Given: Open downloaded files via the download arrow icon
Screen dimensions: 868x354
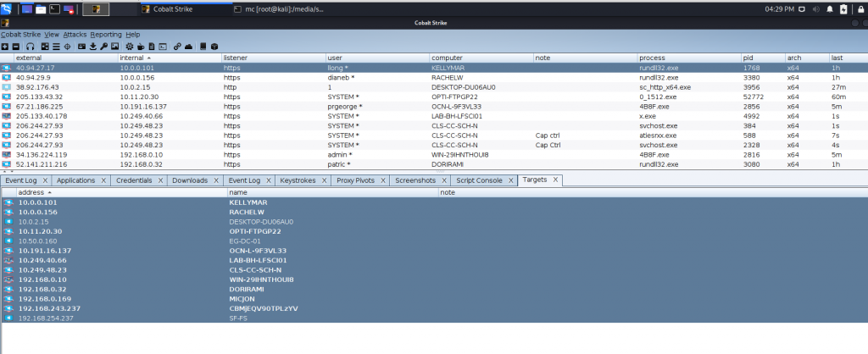Looking at the screenshot, I should [93, 47].
